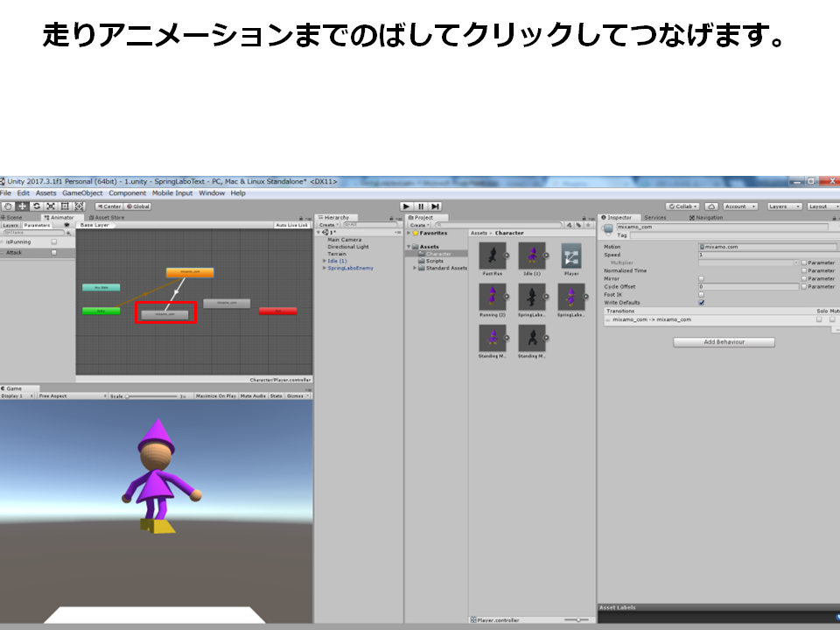Select the Any State node

[x=101, y=288]
